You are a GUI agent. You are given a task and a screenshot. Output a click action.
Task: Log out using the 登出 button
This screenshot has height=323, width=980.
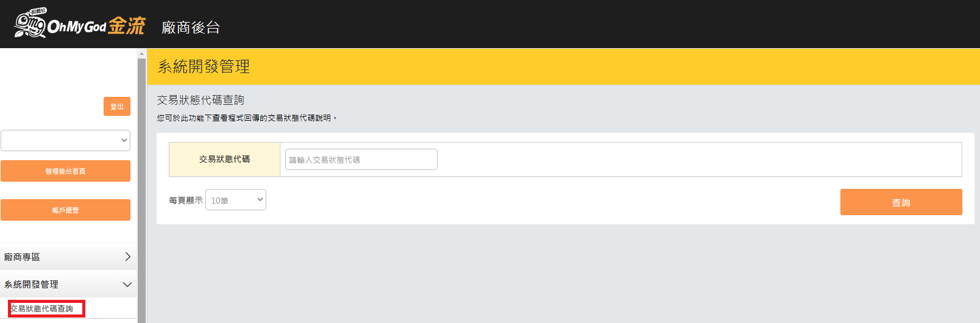(x=117, y=106)
